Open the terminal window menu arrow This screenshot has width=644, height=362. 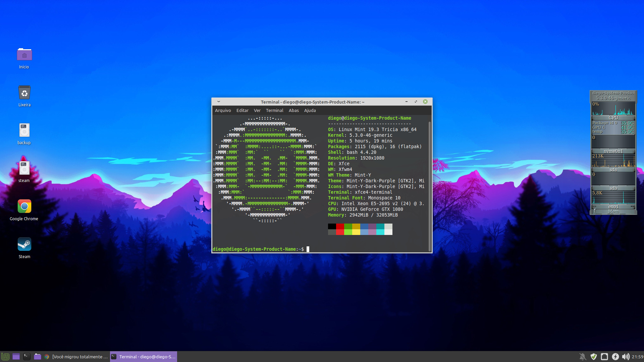pos(219,102)
